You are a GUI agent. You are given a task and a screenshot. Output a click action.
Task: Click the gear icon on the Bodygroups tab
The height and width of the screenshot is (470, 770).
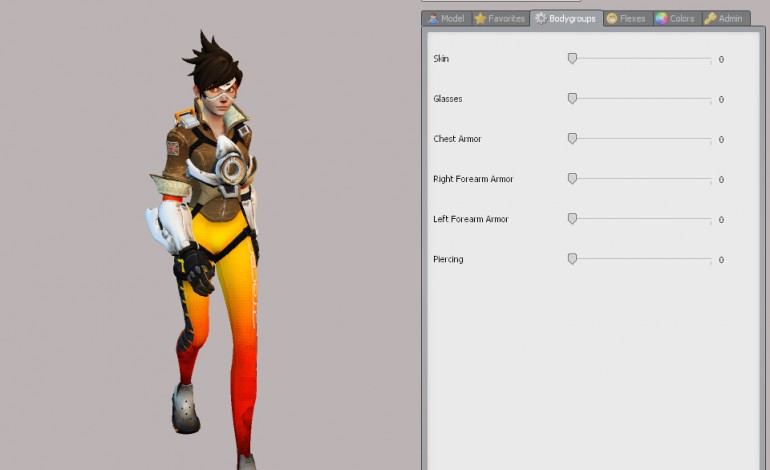pos(541,19)
